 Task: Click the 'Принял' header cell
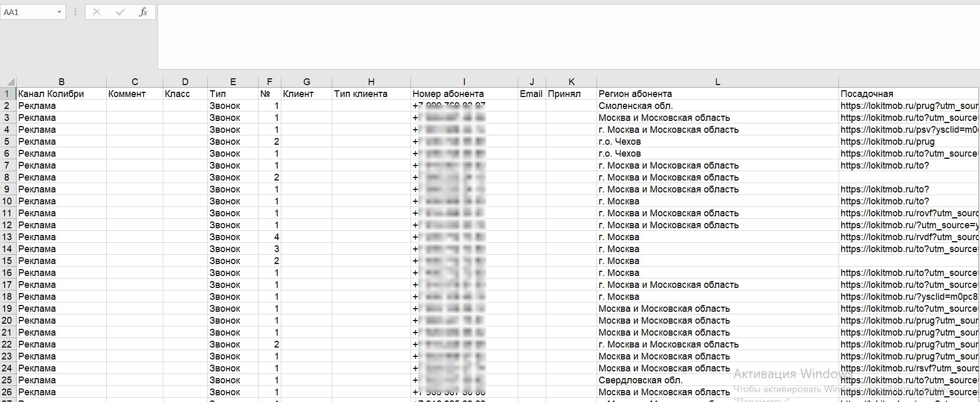point(571,94)
